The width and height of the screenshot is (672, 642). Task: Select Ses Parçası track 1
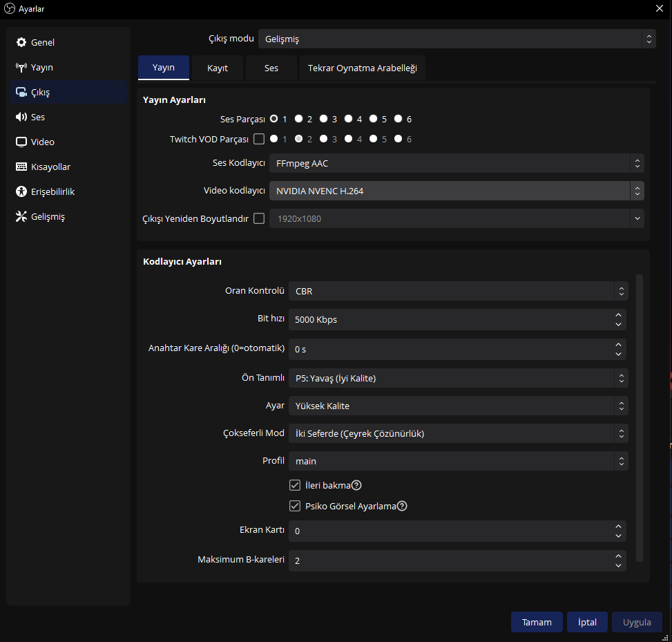click(274, 119)
